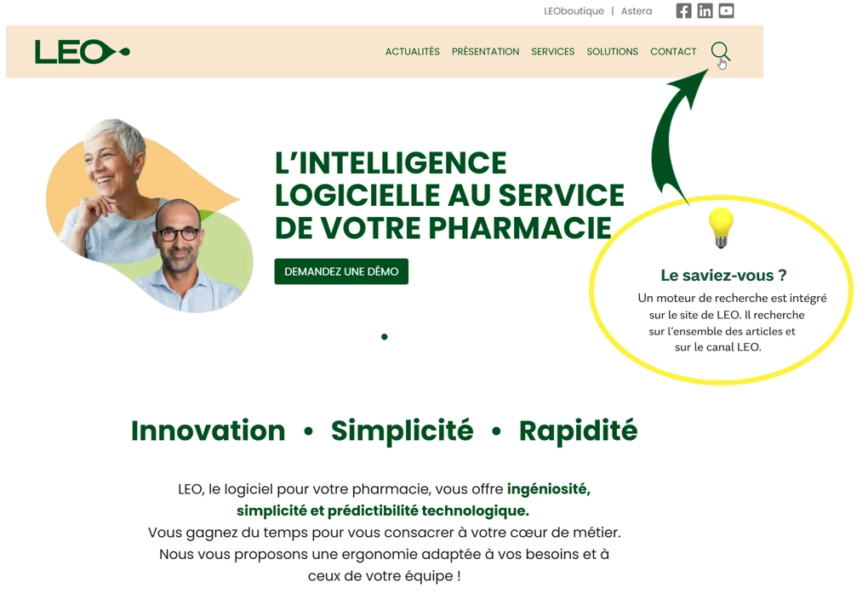Screen dimensions: 868x605
Task: Follow the LEOboutique link
Action: 574,11
